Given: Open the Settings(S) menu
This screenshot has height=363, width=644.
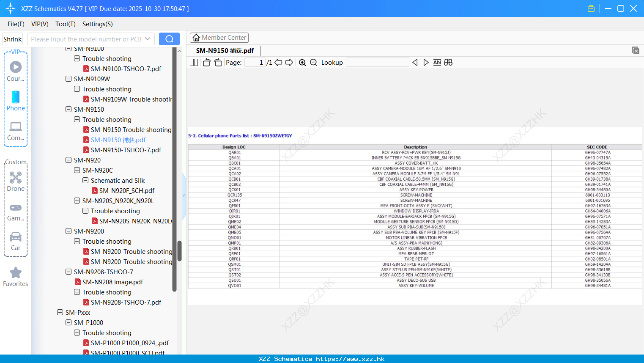Looking at the screenshot, I should (98, 24).
